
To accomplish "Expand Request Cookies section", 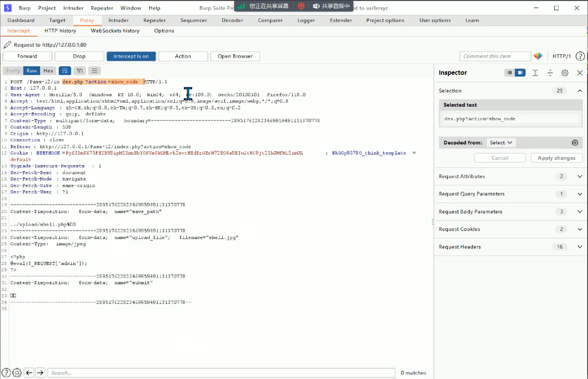I will pos(580,229).
